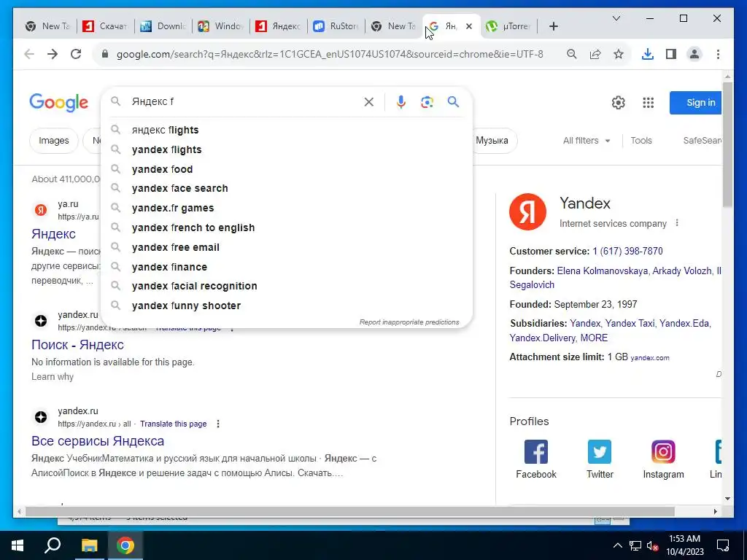Filter results by Музыка chip
The height and width of the screenshot is (560, 747).
(x=494, y=141)
